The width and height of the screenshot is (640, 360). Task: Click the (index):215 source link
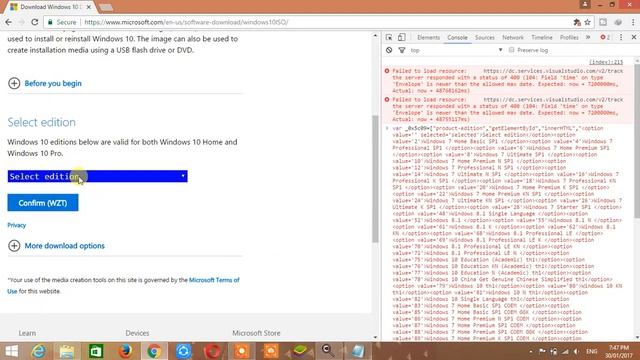606,62
